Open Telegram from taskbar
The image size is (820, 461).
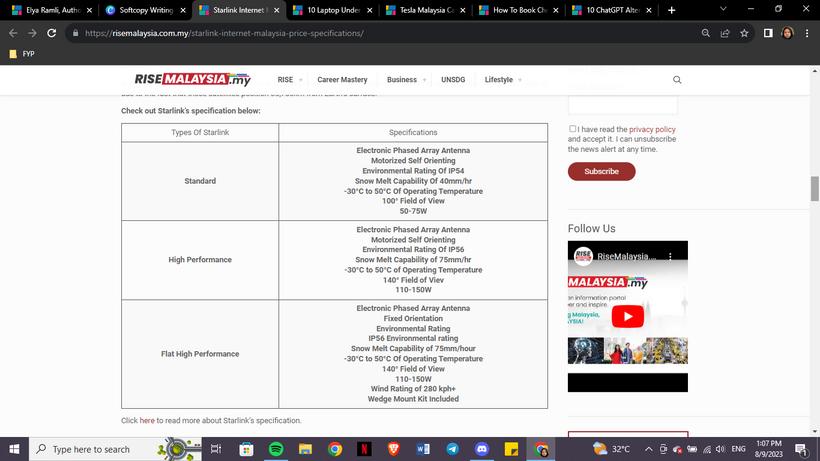(452, 449)
